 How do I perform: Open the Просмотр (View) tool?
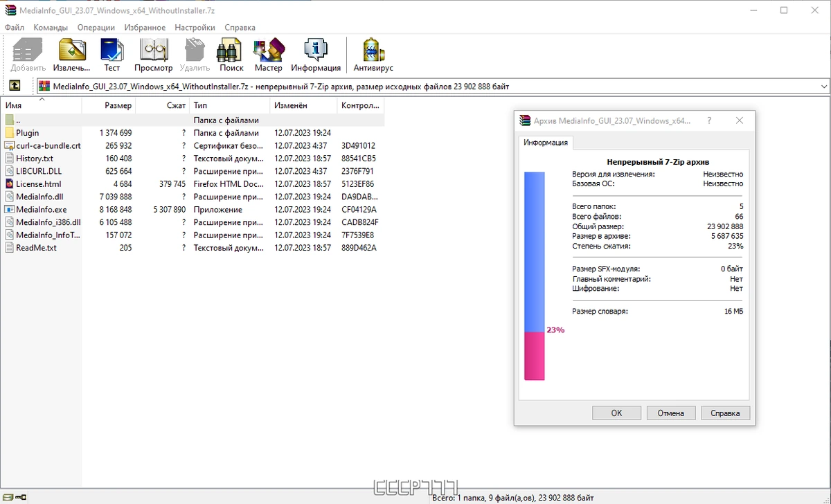tap(154, 51)
